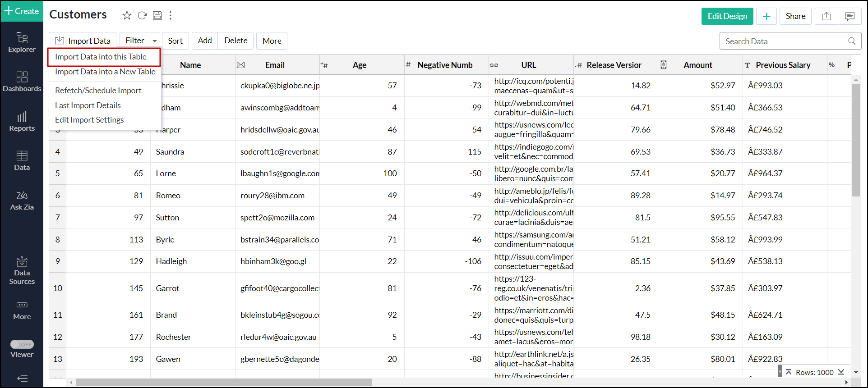The width and height of the screenshot is (868, 388).
Task: Expand the Filter dropdown arrow
Action: (x=155, y=41)
